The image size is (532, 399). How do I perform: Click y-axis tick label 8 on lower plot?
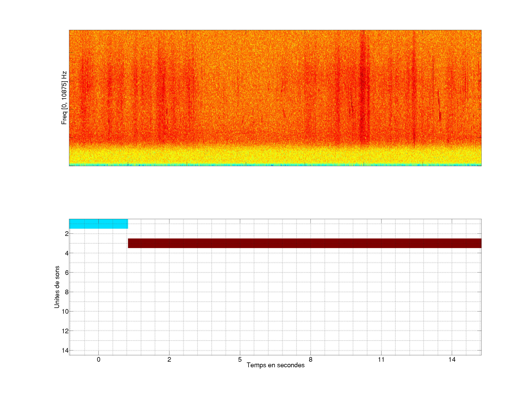67,292
